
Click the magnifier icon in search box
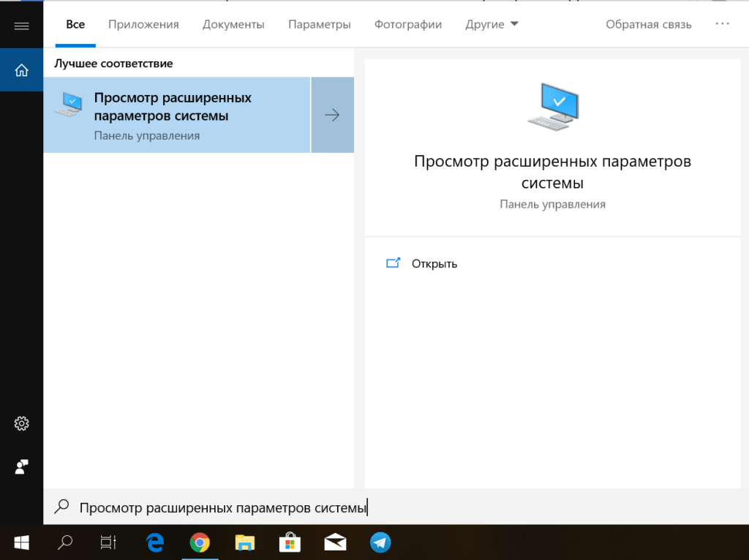(61, 507)
